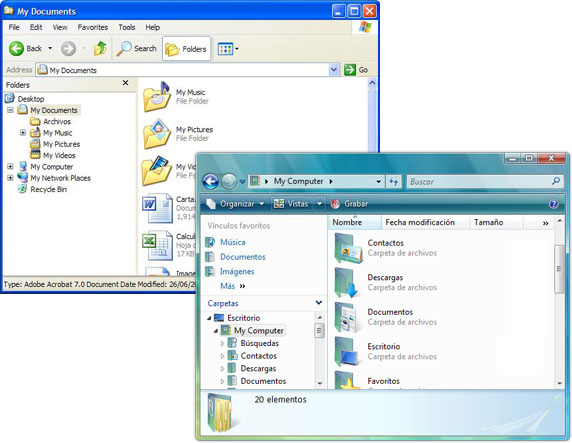Open Vista help question mark icon
572x443 pixels.
553,204
